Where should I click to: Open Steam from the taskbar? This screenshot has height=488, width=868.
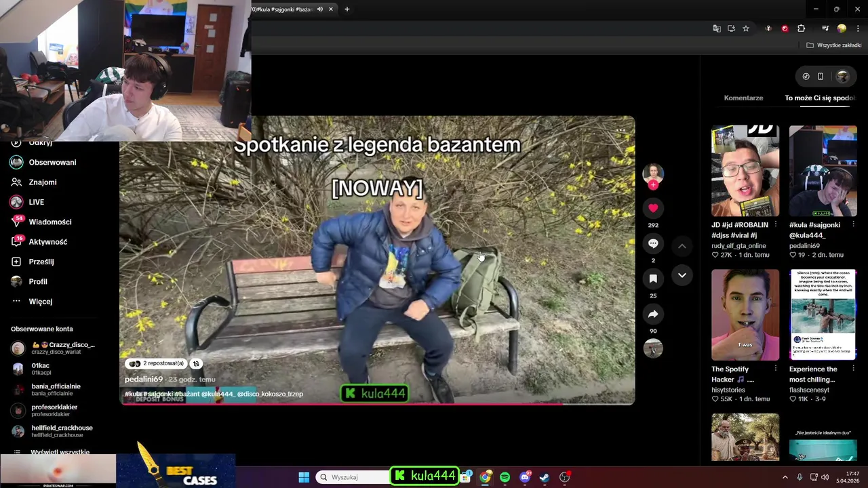545,477
